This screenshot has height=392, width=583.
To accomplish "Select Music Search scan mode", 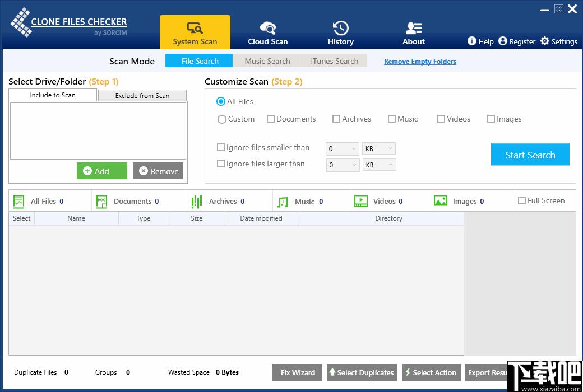I will 267,61.
